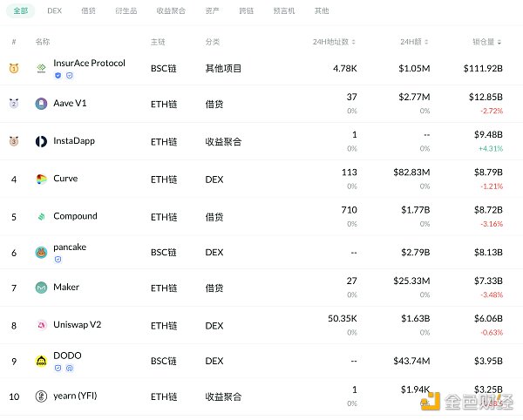523x420 pixels.
Task: Click InsurAce's filled blue shield badge
Action: point(58,75)
